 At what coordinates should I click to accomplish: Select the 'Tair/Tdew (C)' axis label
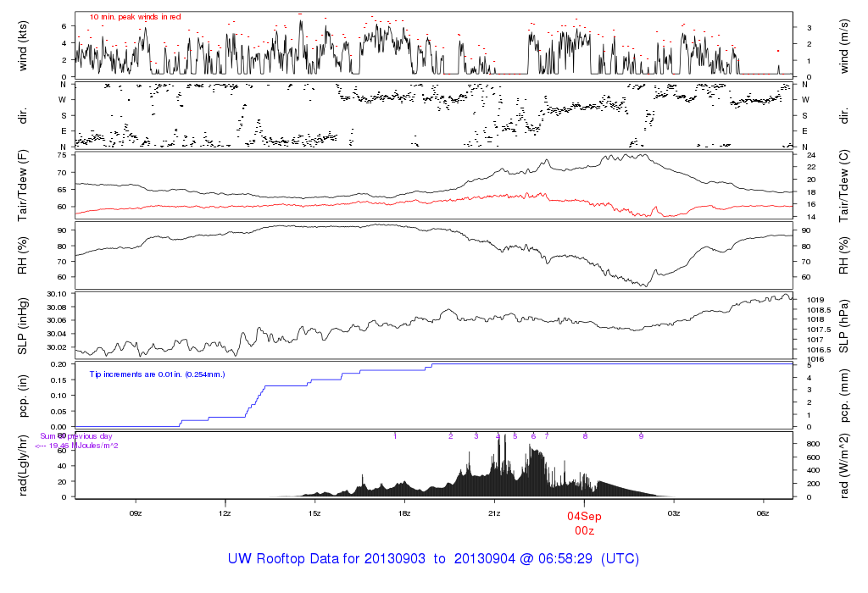pyautogui.click(x=843, y=186)
